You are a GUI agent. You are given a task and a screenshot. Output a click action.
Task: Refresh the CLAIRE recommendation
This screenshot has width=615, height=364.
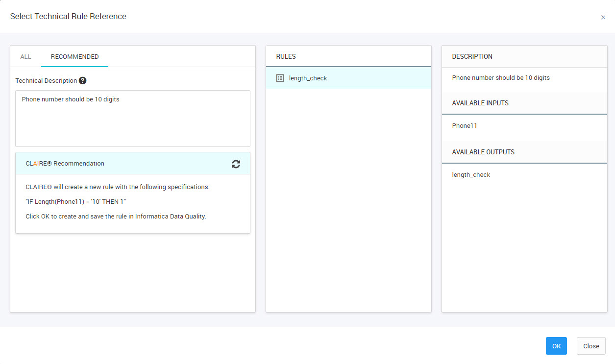click(236, 164)
